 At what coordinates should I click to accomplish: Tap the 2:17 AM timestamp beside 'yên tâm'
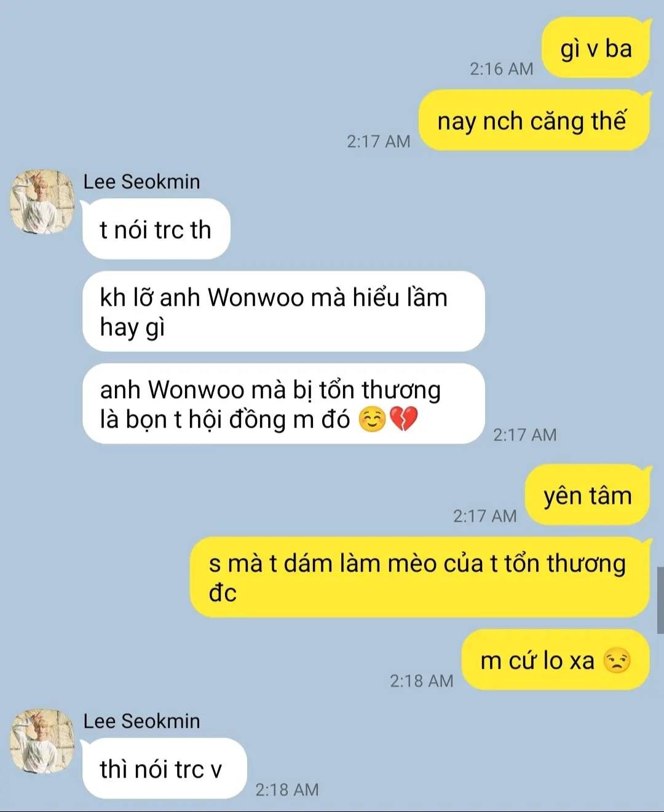[x=485, y=515]
